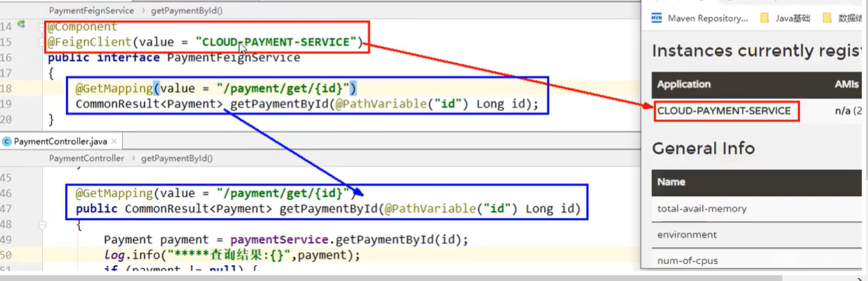Click the "CLOUD-PAYMENT-SERVICE" string in code
Image resolution: width=868 pixels, height=281 pixels.
tap(275, 42)
